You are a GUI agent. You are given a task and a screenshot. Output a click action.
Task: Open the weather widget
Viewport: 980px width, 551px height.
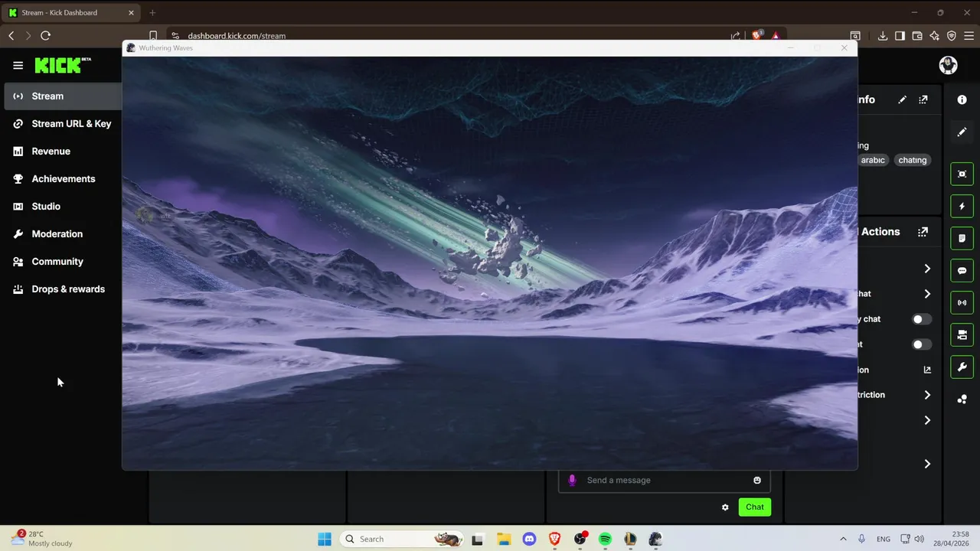[x=42, y=539]
